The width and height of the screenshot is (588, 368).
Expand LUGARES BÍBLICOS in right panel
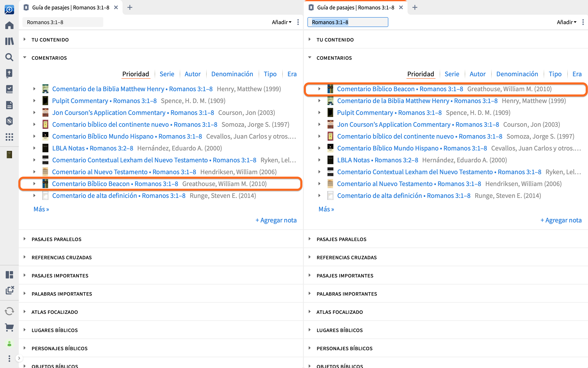310,330
